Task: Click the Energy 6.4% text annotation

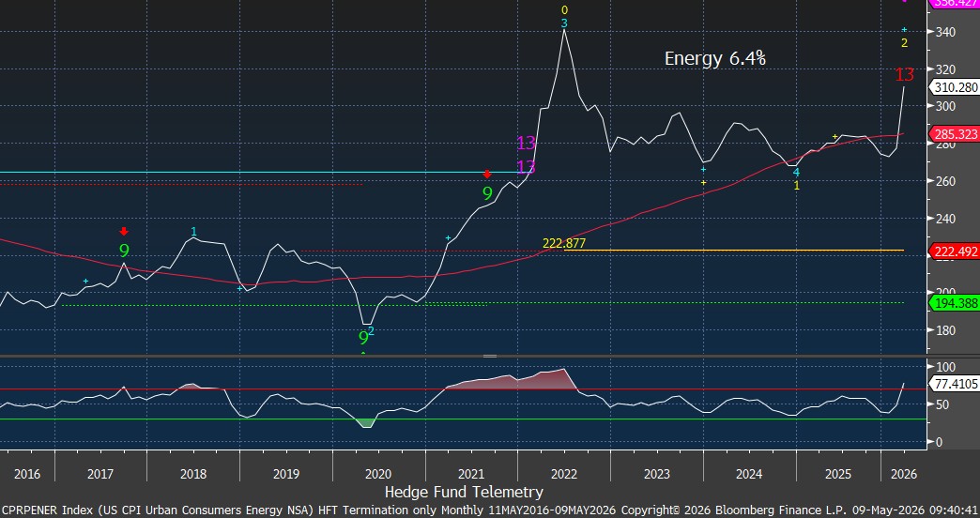Action: [x=715, y=59]
